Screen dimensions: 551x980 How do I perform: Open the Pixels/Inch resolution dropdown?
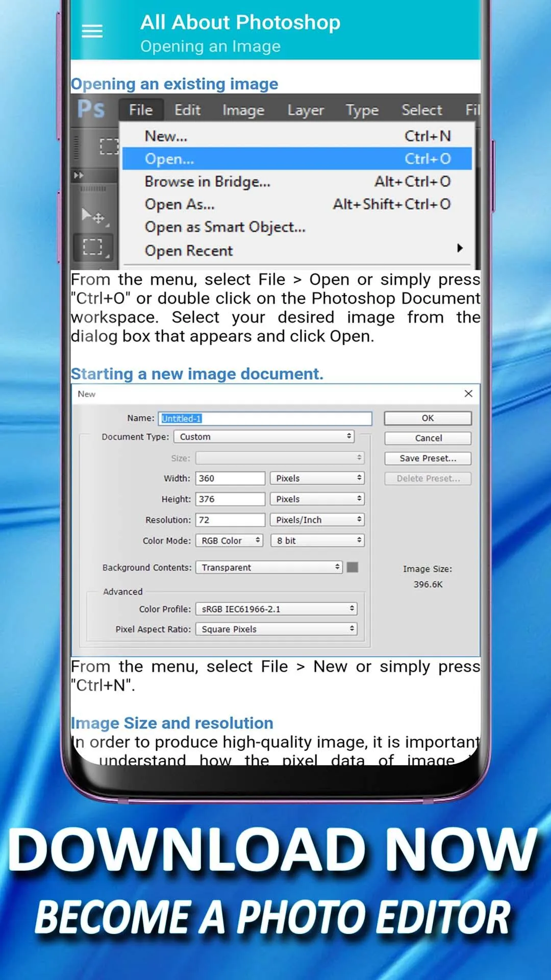tap(317, 520)
